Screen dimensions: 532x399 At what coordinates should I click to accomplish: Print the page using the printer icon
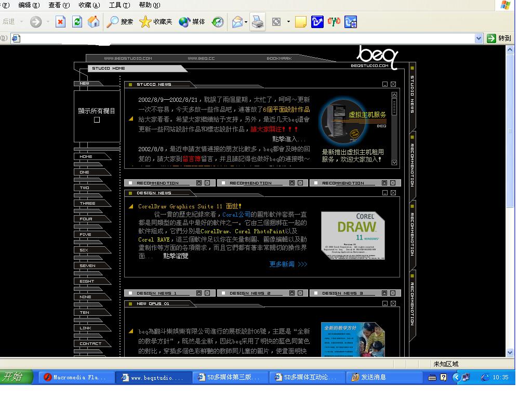tap(258, 22)
